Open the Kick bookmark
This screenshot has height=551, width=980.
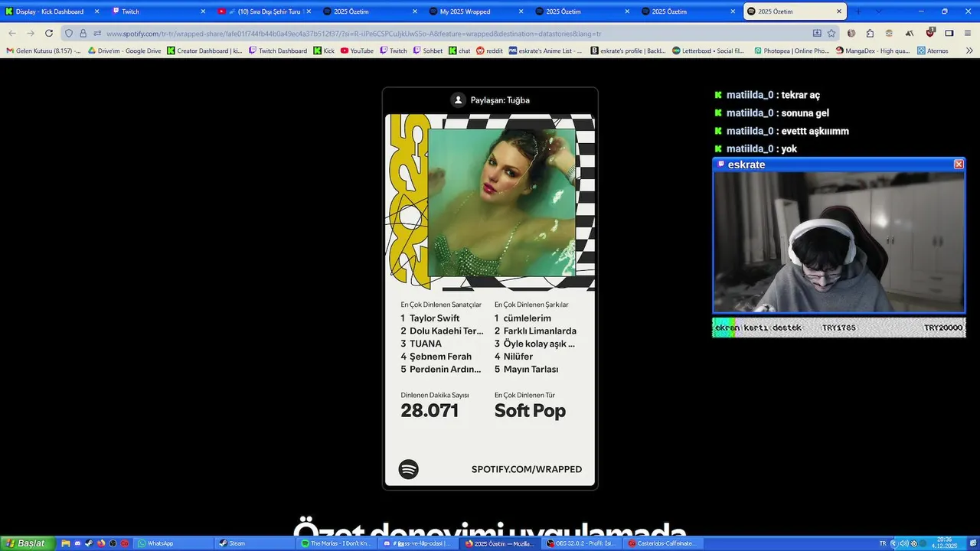click(324, 51)
